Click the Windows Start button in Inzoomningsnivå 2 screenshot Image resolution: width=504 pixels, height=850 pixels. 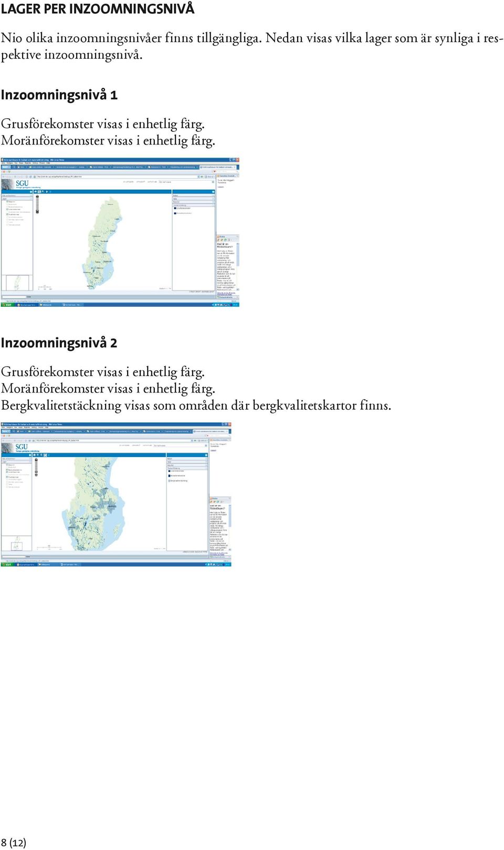(x=7, y=564)
